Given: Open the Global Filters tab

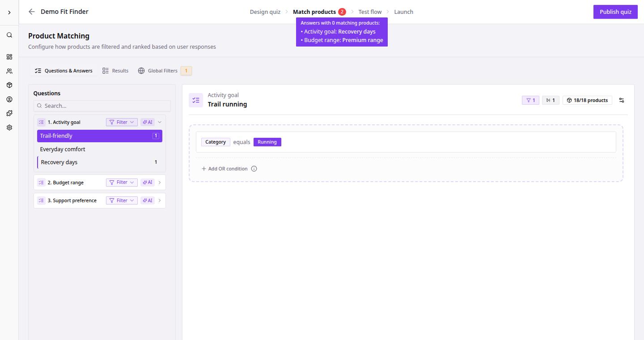Looking at the screenshot, I should [x=158, y=71].
